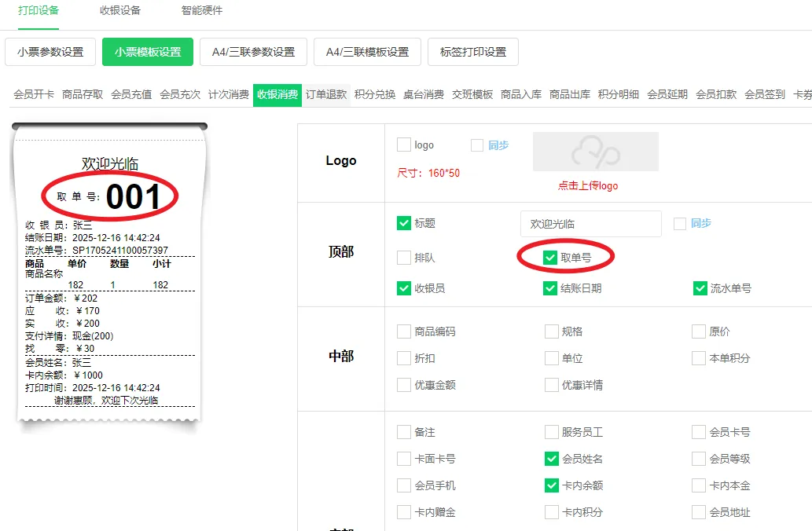Enable the 商品编码 checkbox

pyautogui.click(x=404, y=331)
